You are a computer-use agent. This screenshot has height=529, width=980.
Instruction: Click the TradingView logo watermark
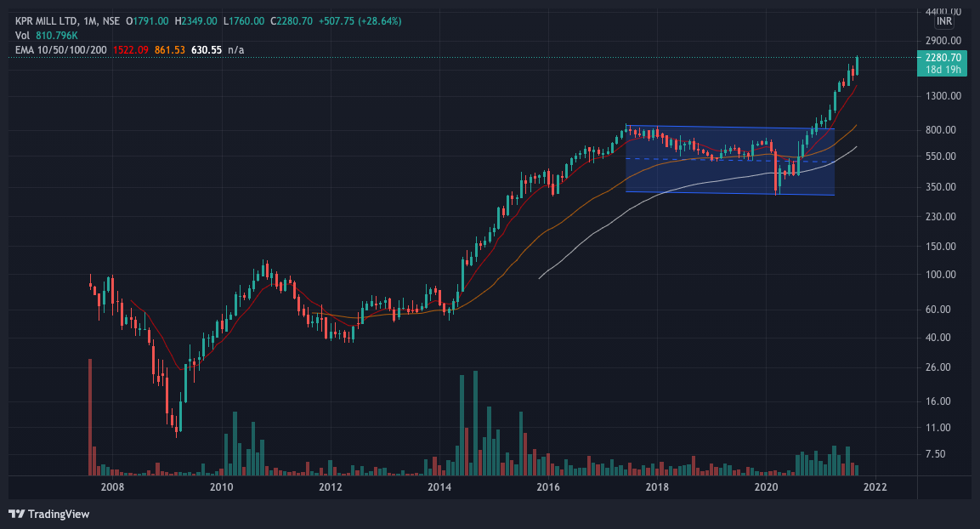click(x=48, y=514)
